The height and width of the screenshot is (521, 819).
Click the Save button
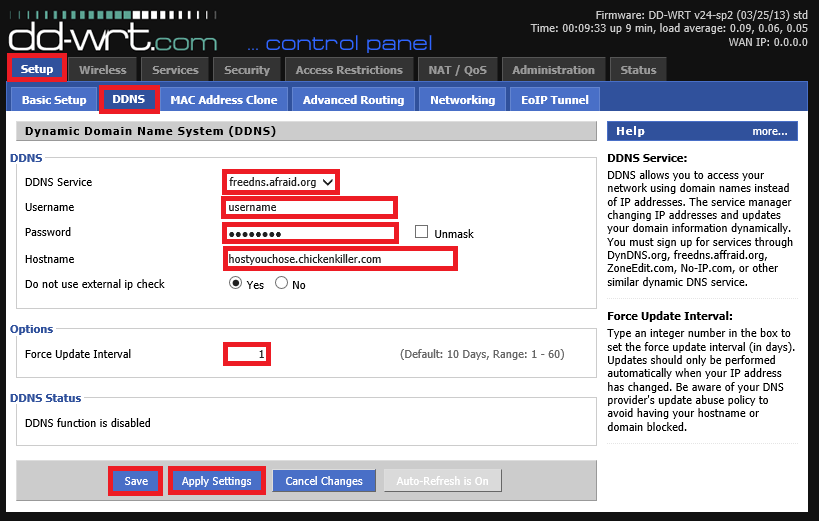[x=136, y=481]
